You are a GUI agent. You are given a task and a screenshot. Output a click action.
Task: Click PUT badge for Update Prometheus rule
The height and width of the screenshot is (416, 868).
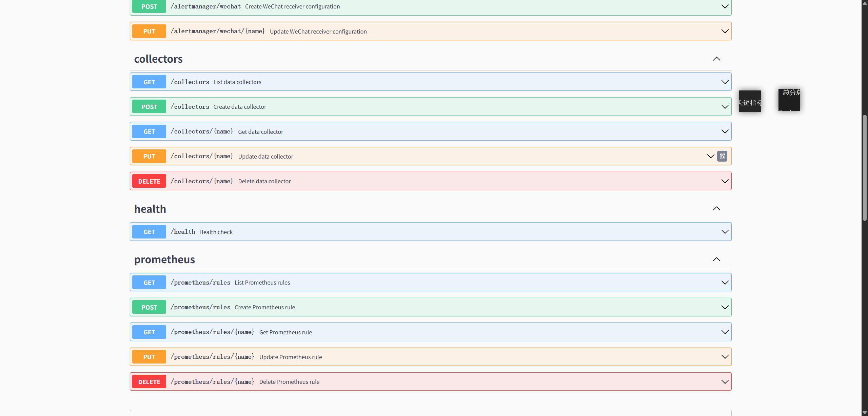tap(149, 357)
